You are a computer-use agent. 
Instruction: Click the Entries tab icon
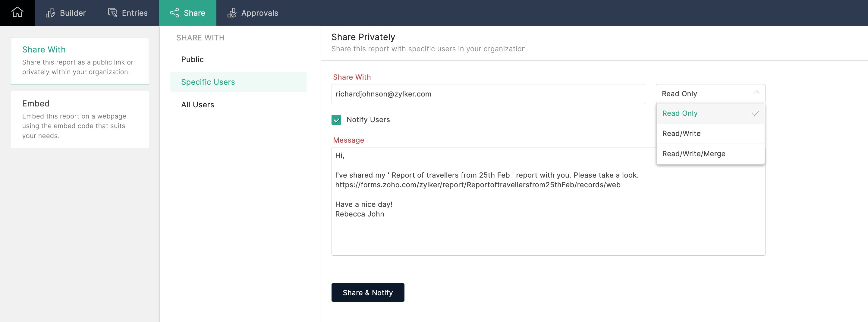click(x=112, y=13)
